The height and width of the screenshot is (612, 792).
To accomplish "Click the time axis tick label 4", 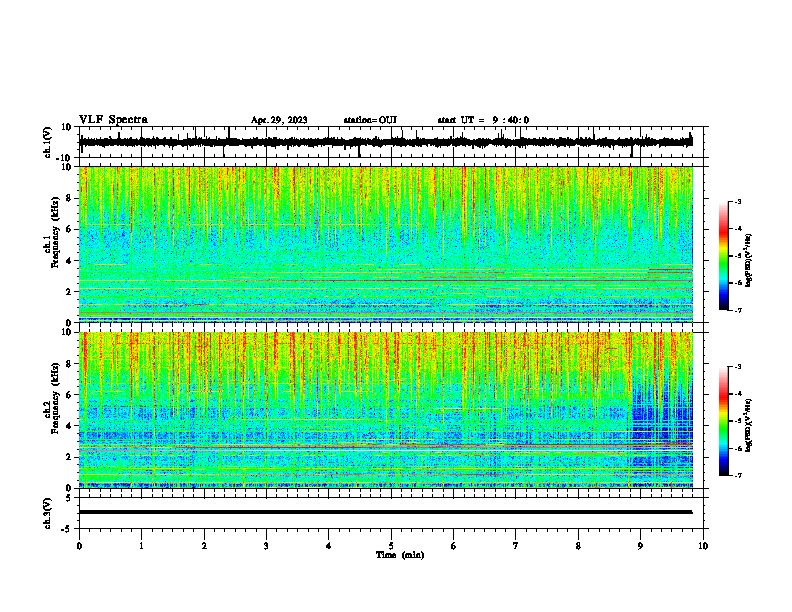I will click(x=329, y=546).
